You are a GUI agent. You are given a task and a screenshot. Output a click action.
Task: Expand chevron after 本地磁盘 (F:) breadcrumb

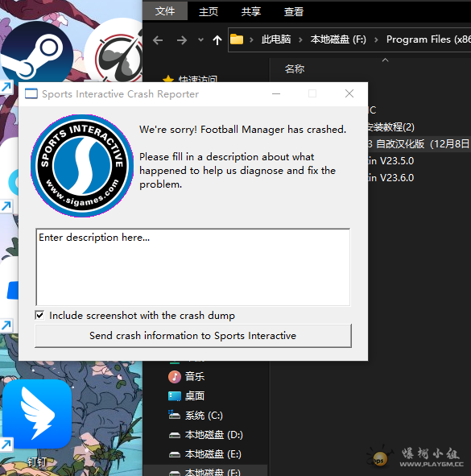[x=376, y=39]
